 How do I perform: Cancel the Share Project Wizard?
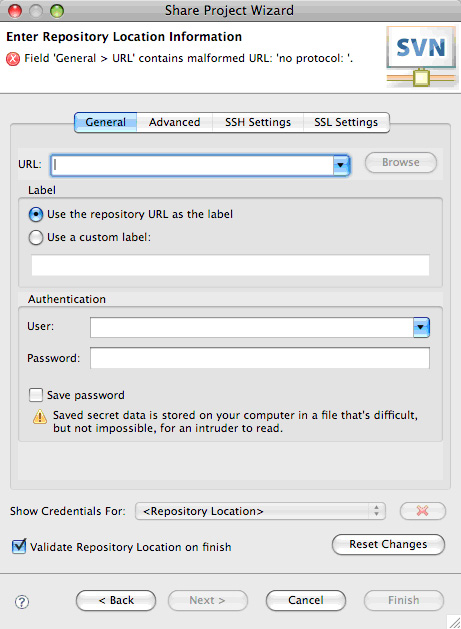click(306, 601)
